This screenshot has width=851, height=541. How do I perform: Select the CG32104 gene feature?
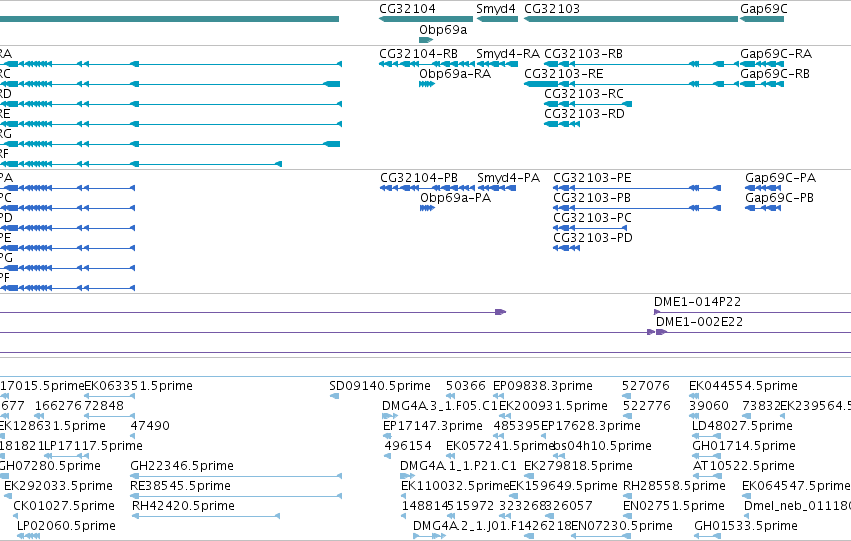pyautogui.click(x=426, y=19)
